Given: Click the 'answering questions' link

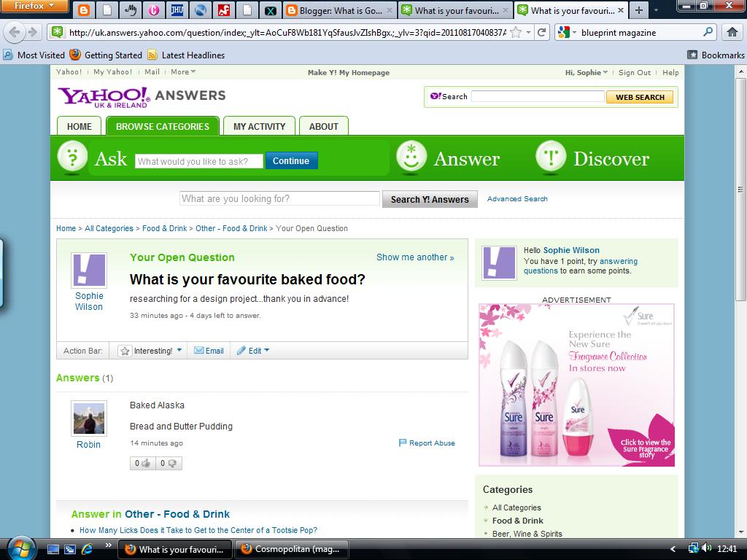Looking at the screenshot, I should (x=580, y=265).
